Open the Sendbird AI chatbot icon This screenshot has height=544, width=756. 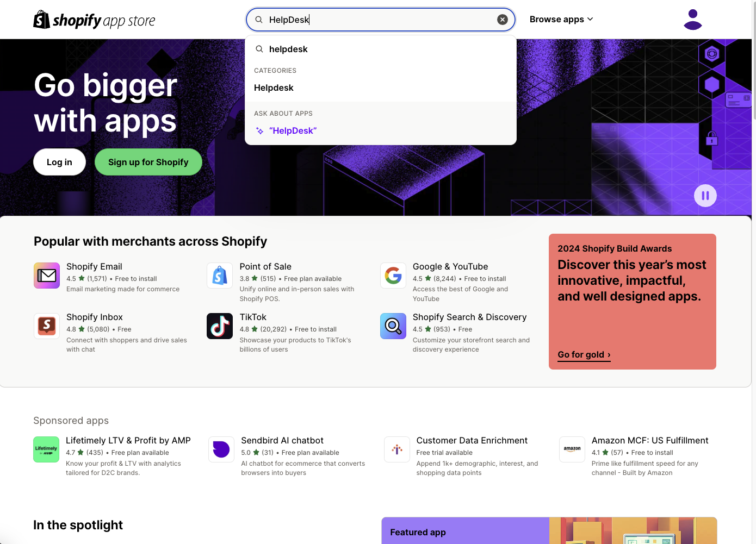tap(221, 449)
